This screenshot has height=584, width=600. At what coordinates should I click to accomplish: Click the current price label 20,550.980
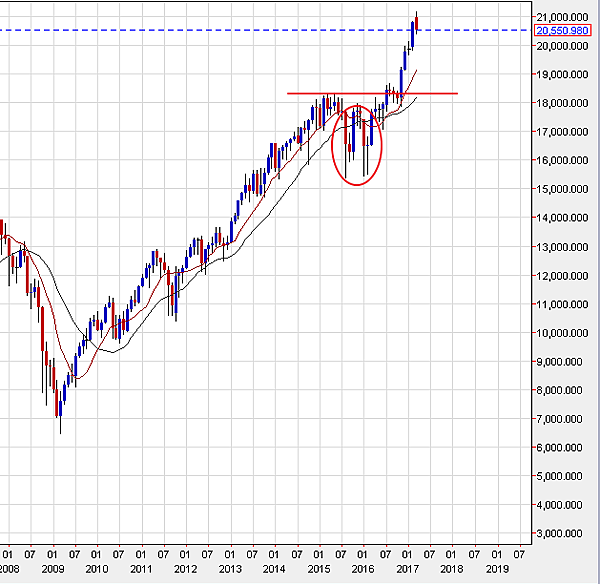pyautogui.click(x=562, y=30)
